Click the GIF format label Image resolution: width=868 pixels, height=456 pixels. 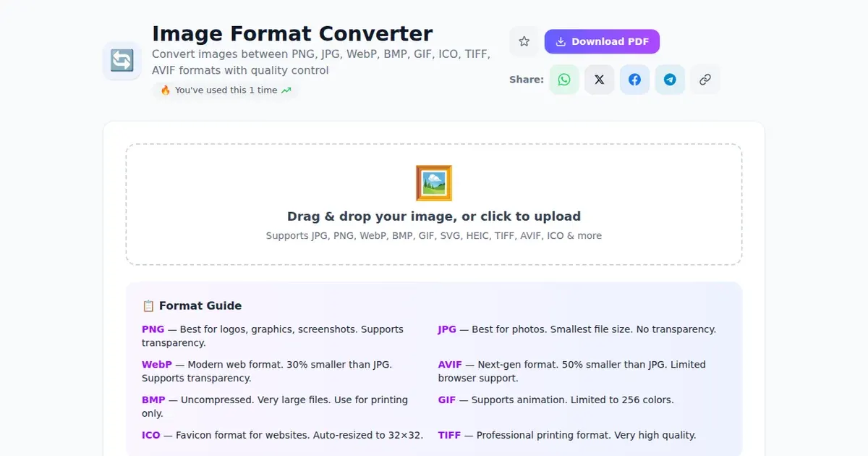447,400
